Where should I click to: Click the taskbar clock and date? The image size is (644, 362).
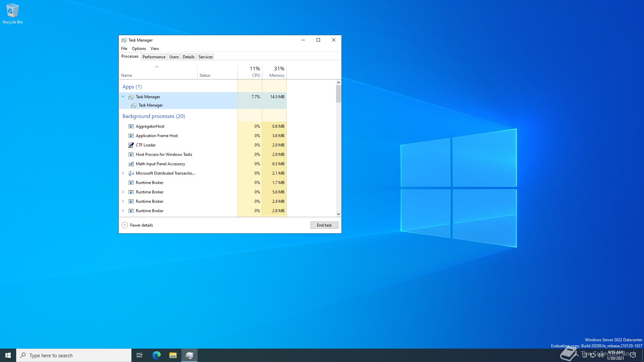point(615,355)
